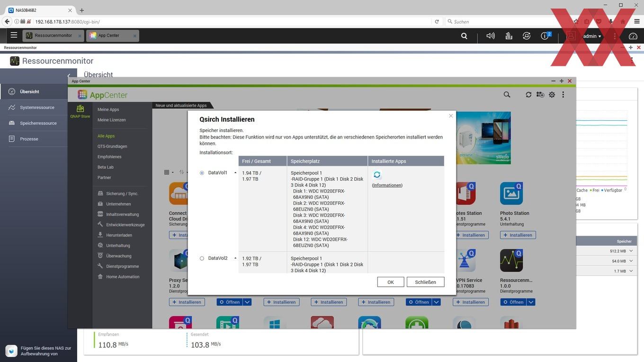
Task: Click the browser back arrow
Action: click(7, 21)
